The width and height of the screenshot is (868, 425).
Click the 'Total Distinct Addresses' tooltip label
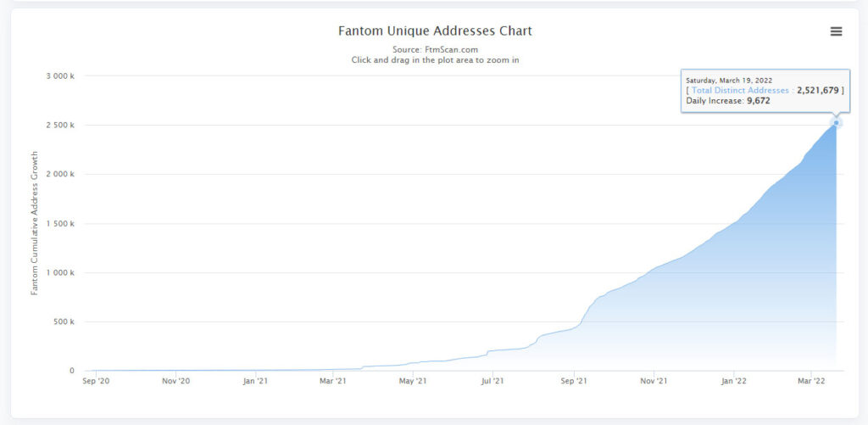(740, 90)
